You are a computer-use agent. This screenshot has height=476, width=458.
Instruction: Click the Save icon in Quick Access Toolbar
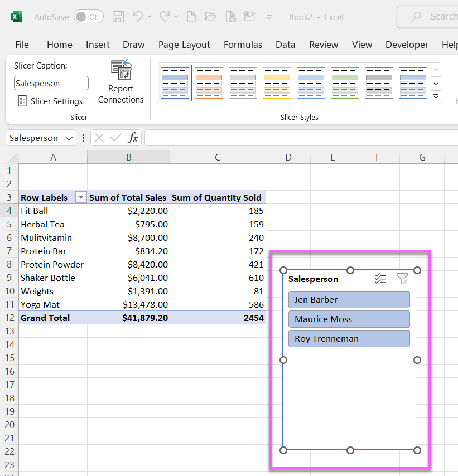click(x=118, y=17)
